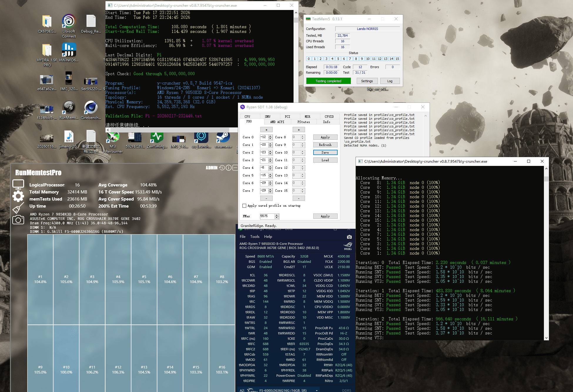This screenshot has width=573, height=392.
Task: Switch to the PStates tab in Ryzen SDT
Action: pos(304,122)
